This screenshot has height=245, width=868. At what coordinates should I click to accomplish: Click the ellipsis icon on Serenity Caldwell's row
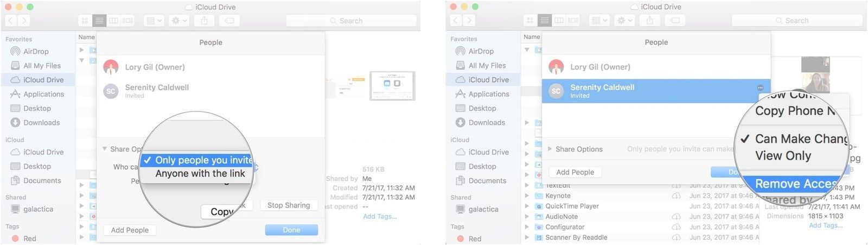pyautogui.click(x=760, y=87)
